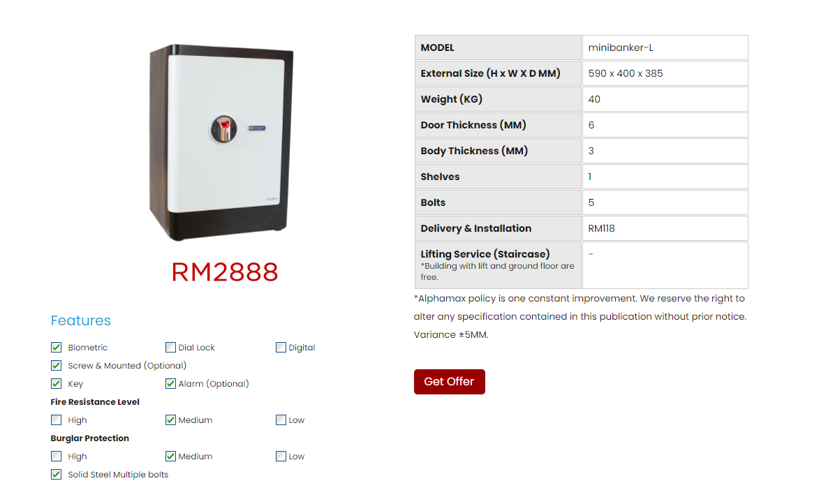Click the minibanker-L model cell
Image resolution: width=826 pixels, height=504 pixels.
[665, 47]
